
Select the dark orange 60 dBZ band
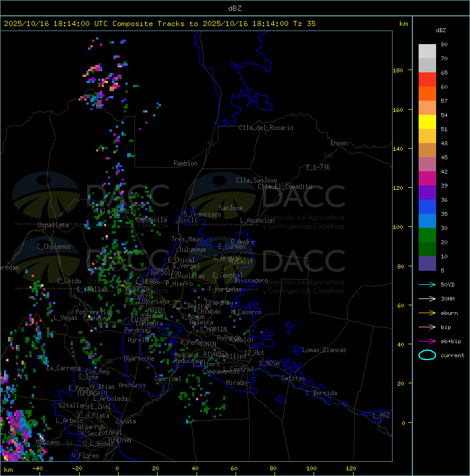point(427,93)
